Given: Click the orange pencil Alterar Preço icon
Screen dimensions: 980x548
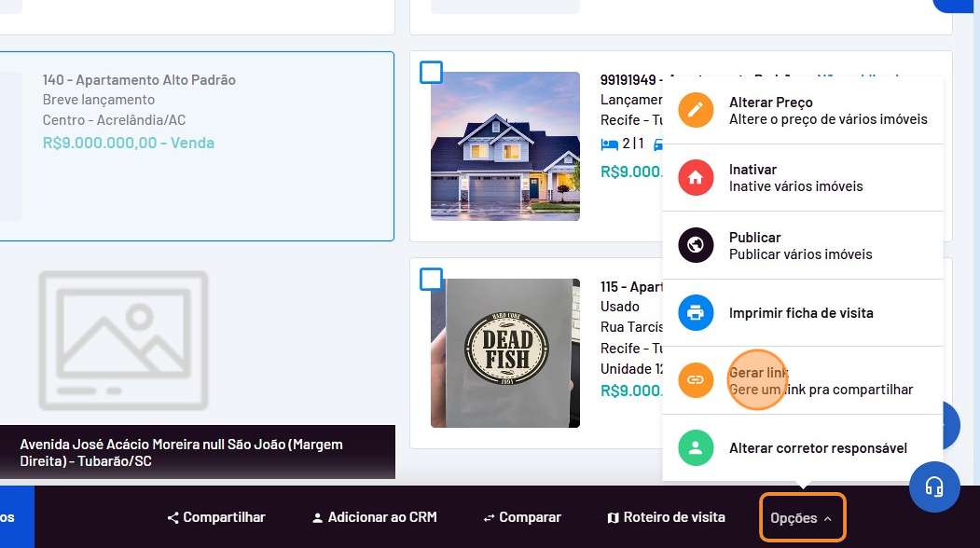Looking at the screenshot, I should pyautogui.click(x=696, y=110).
